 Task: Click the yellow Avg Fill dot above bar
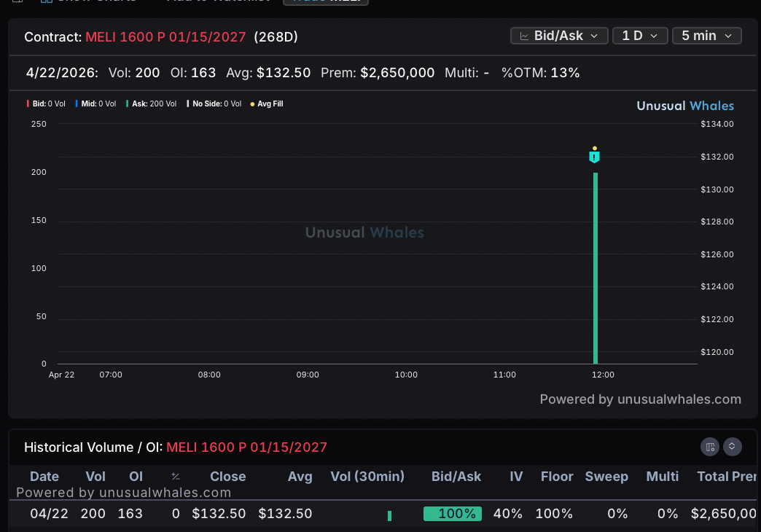pyautogui.click(x=595, y=148)
